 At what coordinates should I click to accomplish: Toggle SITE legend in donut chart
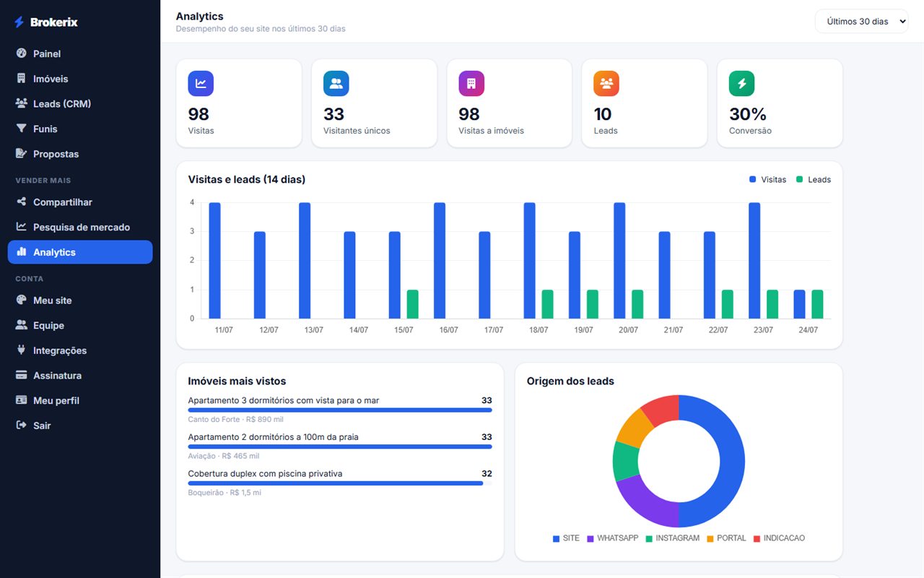click(x=567, y=538)
